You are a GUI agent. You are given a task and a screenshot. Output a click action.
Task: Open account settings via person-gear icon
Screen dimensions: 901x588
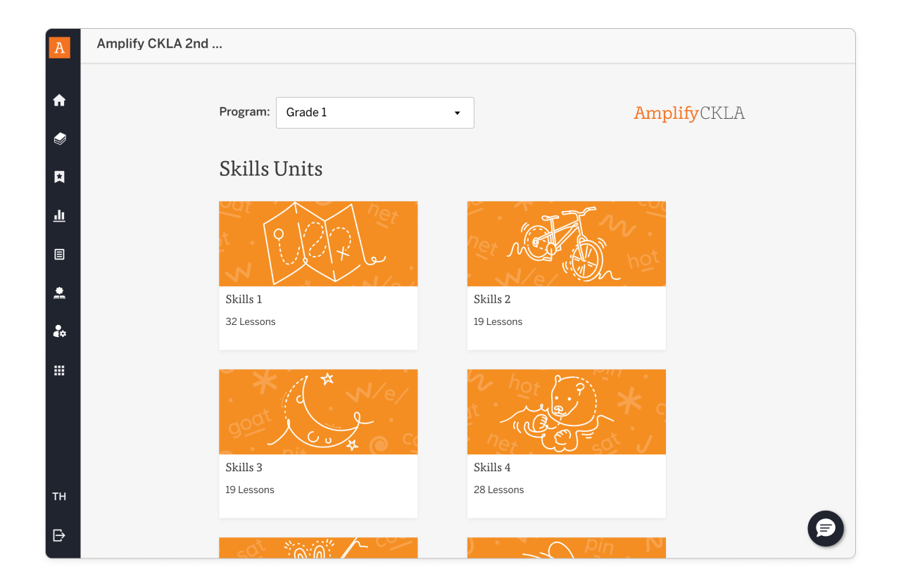[x=60, y=331]
